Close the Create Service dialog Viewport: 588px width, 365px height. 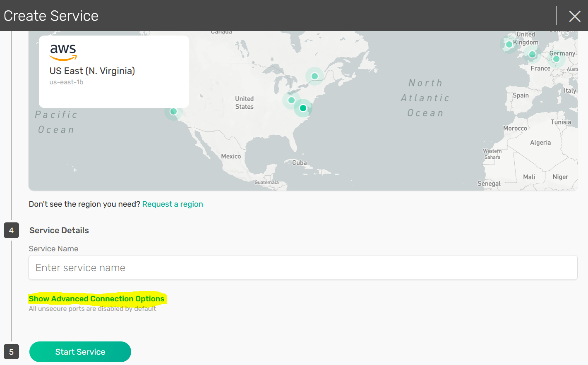tap(574, 16)
